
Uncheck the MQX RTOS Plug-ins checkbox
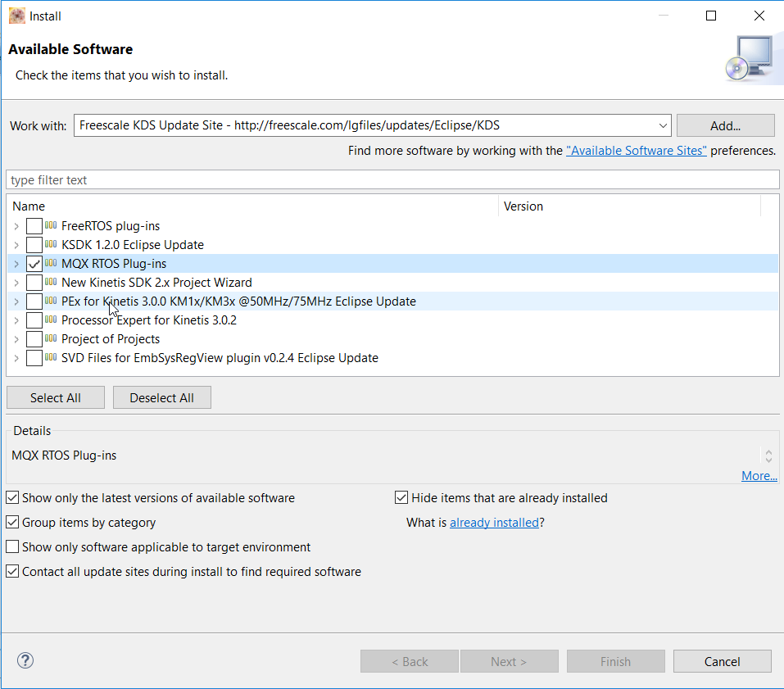34,264
